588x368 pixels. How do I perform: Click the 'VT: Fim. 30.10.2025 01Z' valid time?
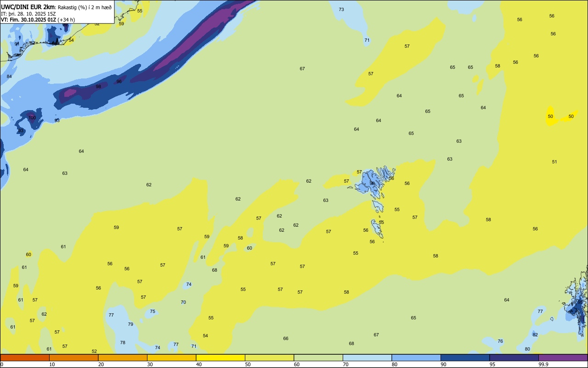point(28,20)
